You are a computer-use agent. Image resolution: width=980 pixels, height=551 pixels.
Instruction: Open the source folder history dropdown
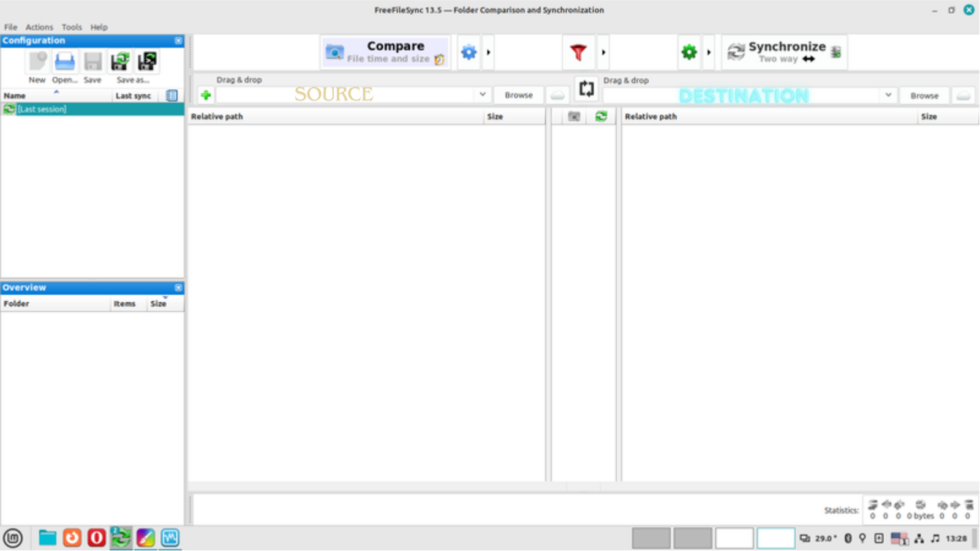[483, 95]
